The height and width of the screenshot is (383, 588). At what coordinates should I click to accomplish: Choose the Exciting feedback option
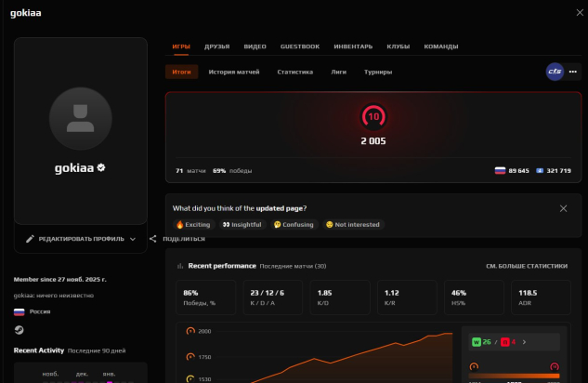tap(193, 224)
